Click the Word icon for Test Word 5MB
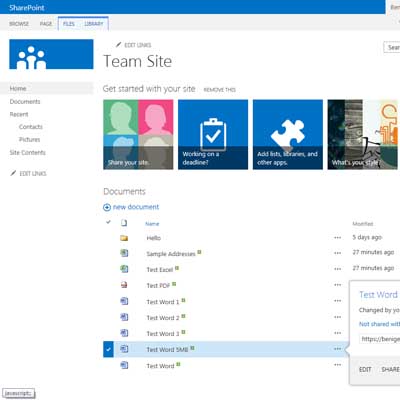Image resolution: width=400 pixels, height=400 pixels. [x=124, y=349]
